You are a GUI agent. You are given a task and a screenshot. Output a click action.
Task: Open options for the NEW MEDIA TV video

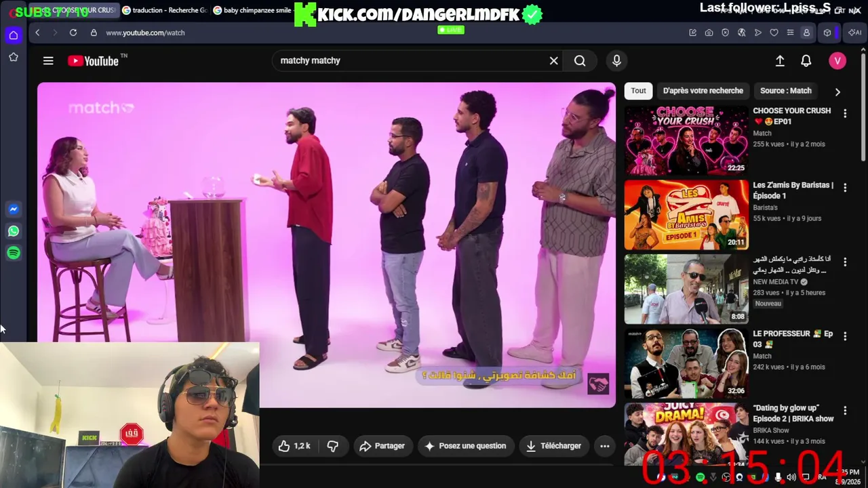point(845,262)
